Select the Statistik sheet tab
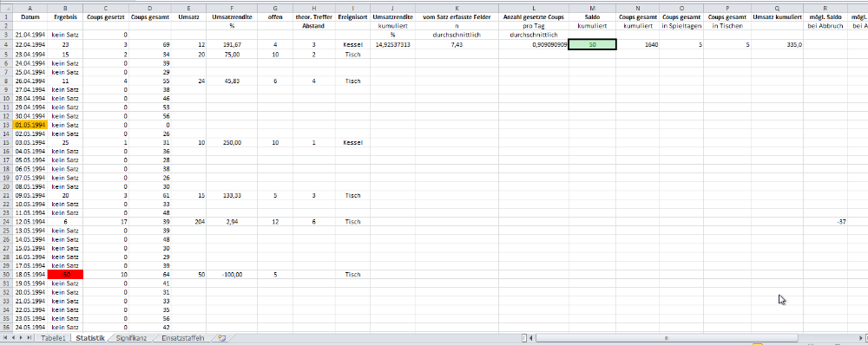Screen dimensions: 868x345 (x=90, y=338)
